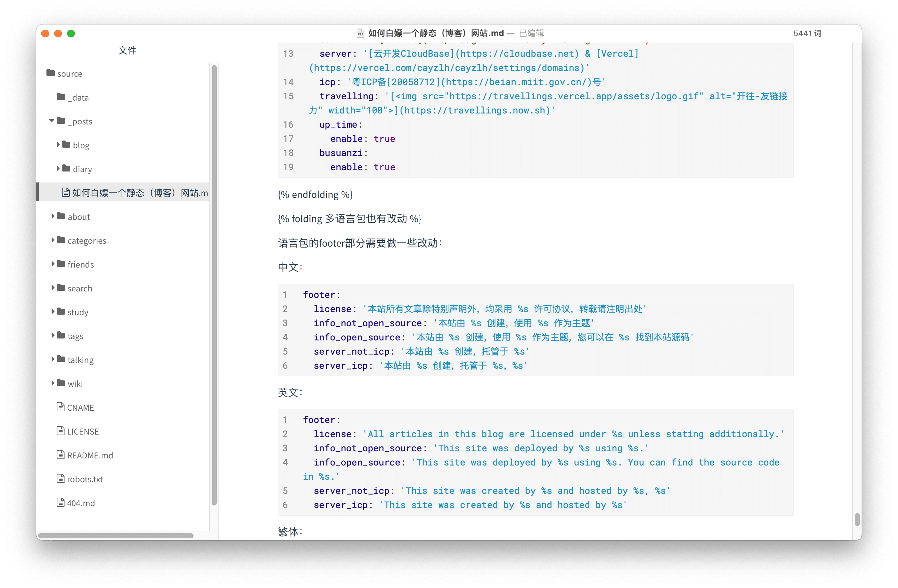Image resolution: width=898 pixels, height=588 pixels.
Task: Click the 文件 sidebar header
Action: [x=127, y=50]
